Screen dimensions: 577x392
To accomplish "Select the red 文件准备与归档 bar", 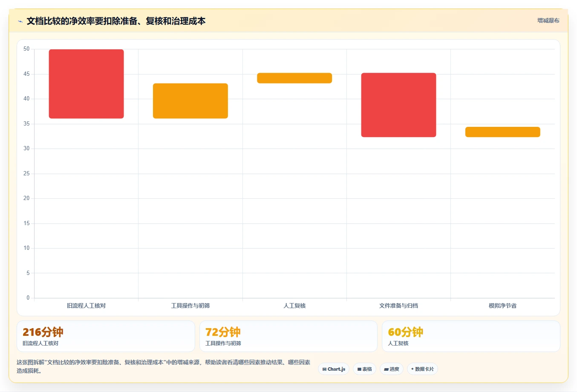I will pyautogui.click(x=398, y=105).
